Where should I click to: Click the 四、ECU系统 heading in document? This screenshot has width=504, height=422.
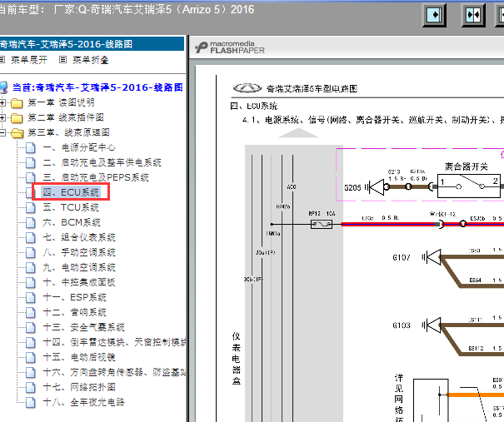click(x=254, y=106)
